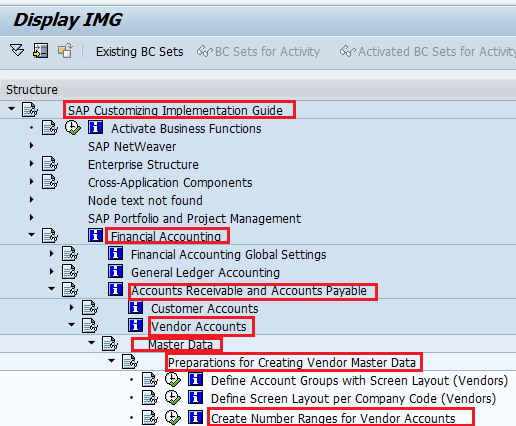
Task: Click Existing BC Sets button
Action: coord(140,52)
